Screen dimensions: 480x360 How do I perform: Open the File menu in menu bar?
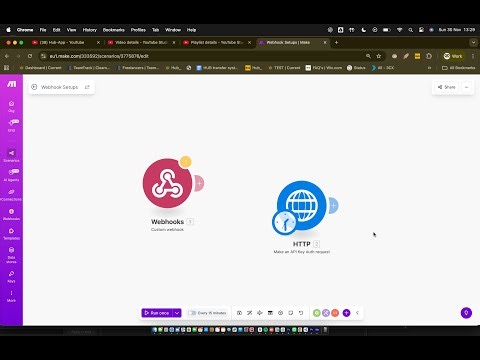[x=43, y=30]
